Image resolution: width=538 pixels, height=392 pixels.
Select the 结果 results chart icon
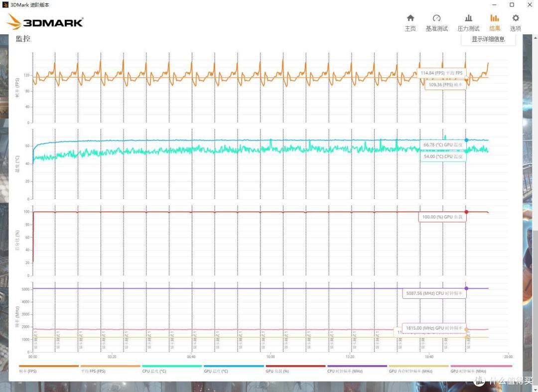pyautogui.click(x=495, y=18)
